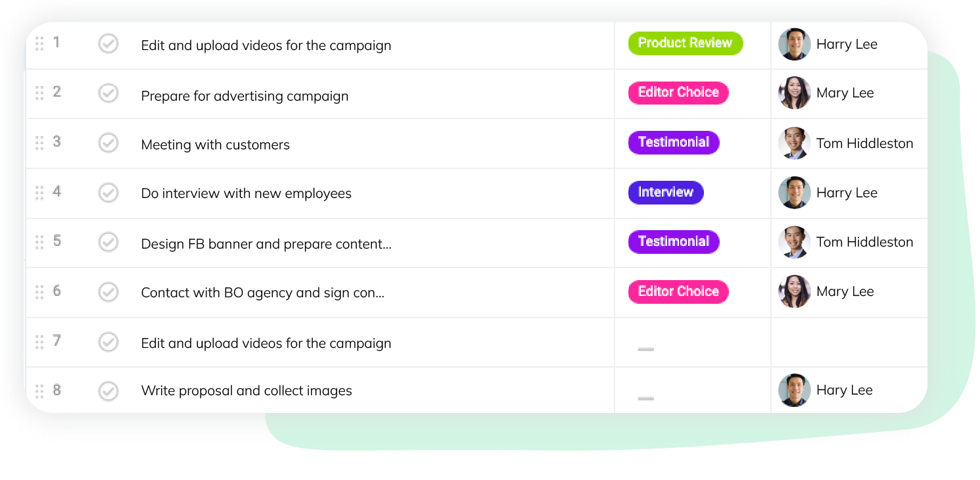This screenshot has height=480, width=980.
Task: Click the drag handle for row 7
Action: click(39, 342)
